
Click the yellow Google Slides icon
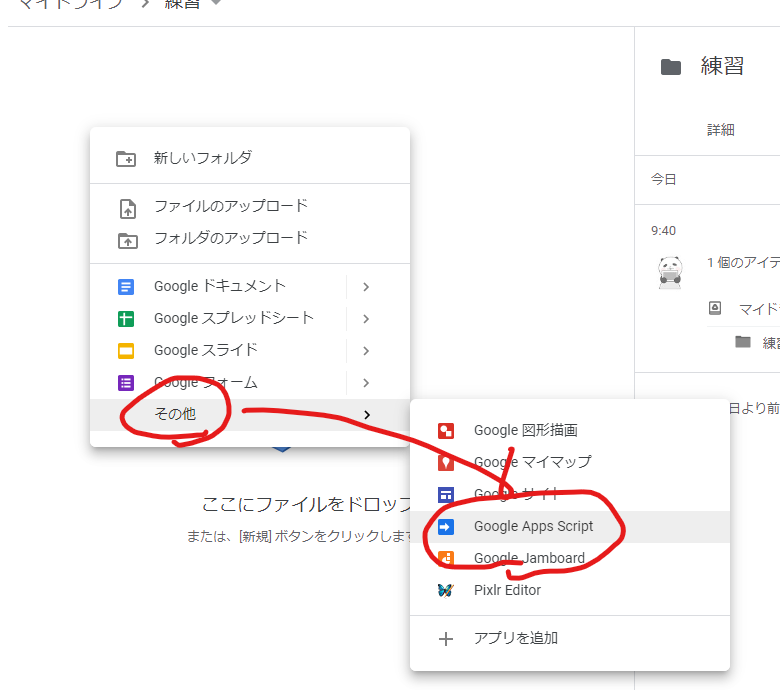pos(126,351)
